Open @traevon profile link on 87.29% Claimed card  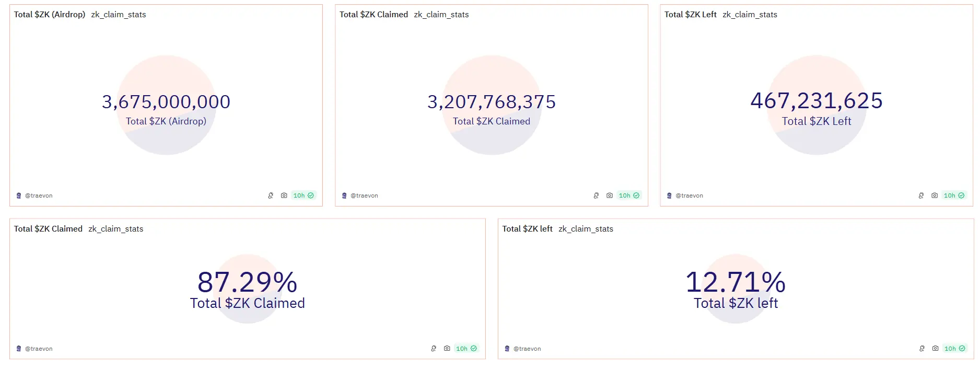pos(39,349)
